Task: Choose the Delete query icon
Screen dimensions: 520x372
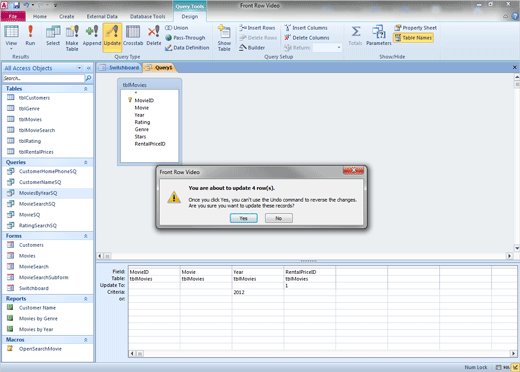Action: pos(154,36)
